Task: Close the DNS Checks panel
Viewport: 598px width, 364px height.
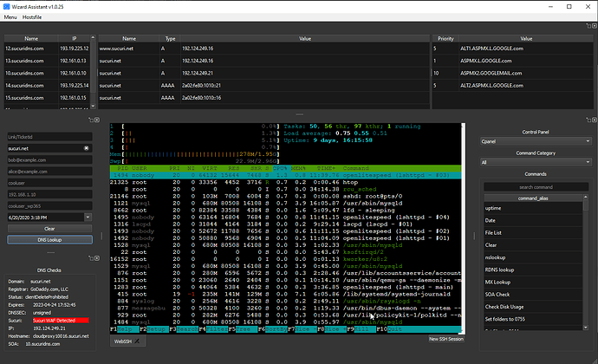Action: point(97,258)
